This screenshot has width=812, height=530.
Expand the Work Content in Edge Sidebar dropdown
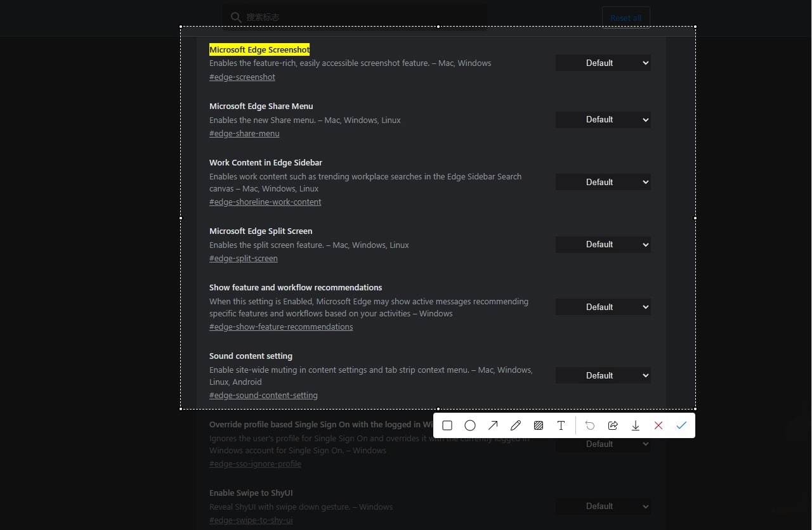point(603,182)
